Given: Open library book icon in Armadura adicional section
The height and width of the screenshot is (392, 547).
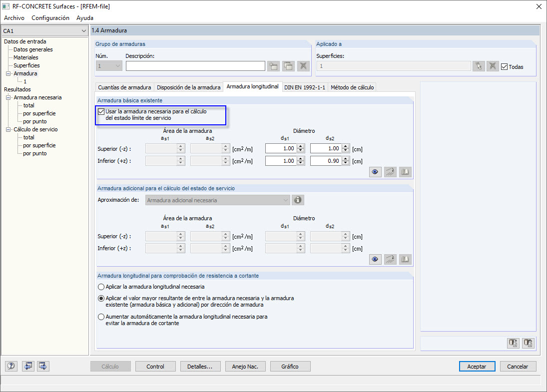Looking at the screenshot, I should 405,260.
